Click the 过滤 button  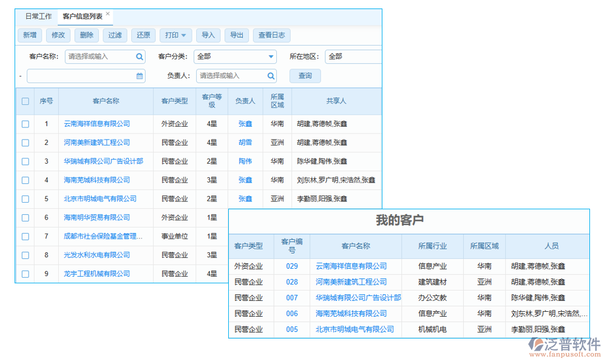pos(115,35)
